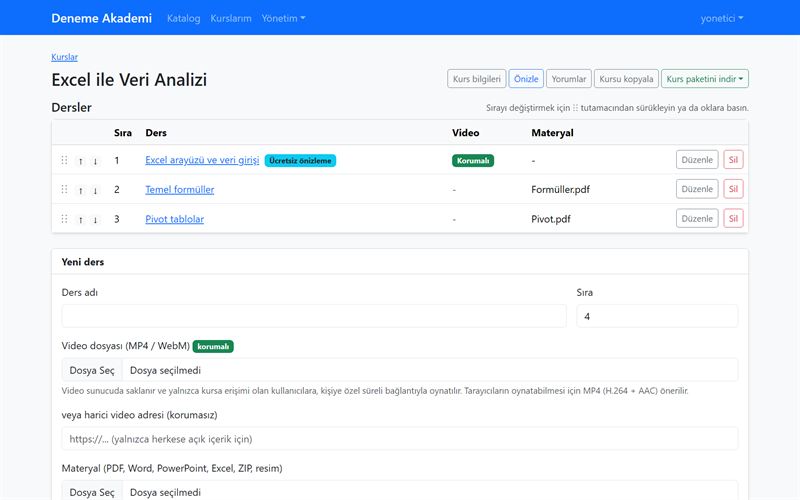Click the Korumalı video badge in table
This screenshot has width=800, height=500.
coord(472,161)
